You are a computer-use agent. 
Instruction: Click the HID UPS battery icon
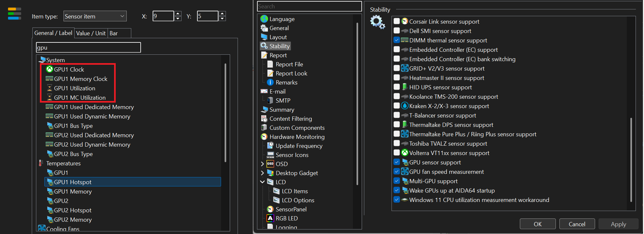click(x=405, y=87)
